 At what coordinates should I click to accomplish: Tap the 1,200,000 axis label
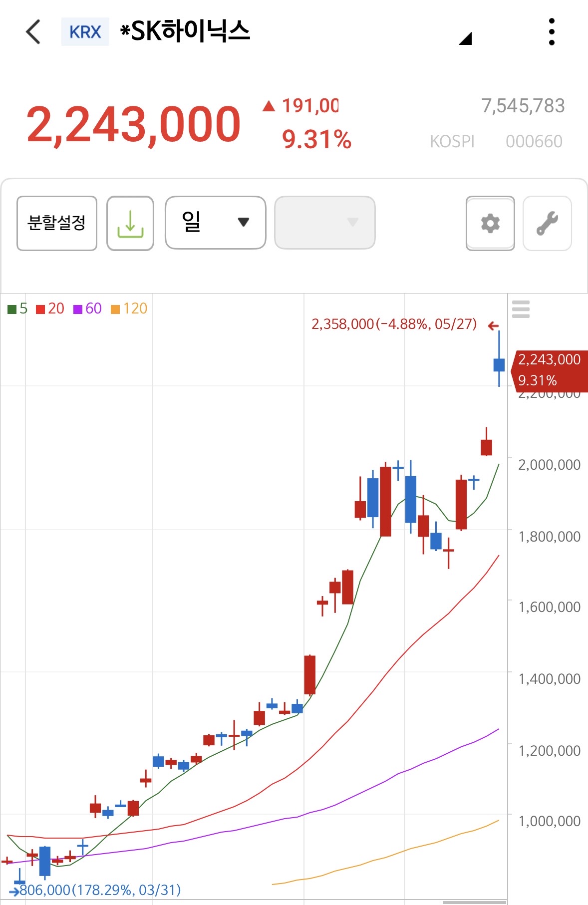pyautogui.click(x=549, y=751)
